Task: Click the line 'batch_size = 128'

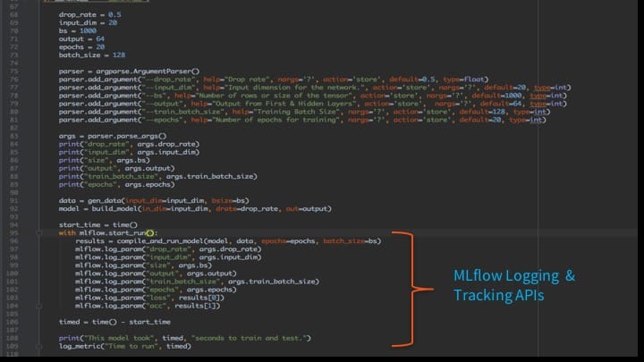Action: coord(92,55)
